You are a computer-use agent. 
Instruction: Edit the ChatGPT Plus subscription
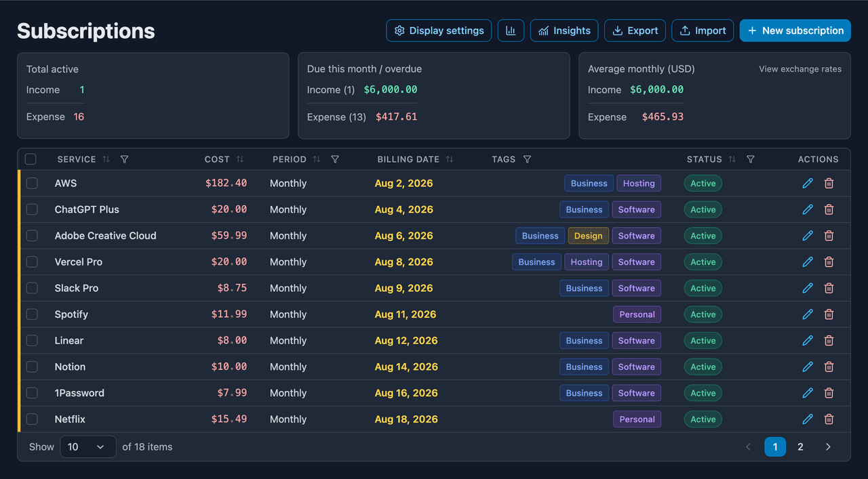click(x=808, y=209)
